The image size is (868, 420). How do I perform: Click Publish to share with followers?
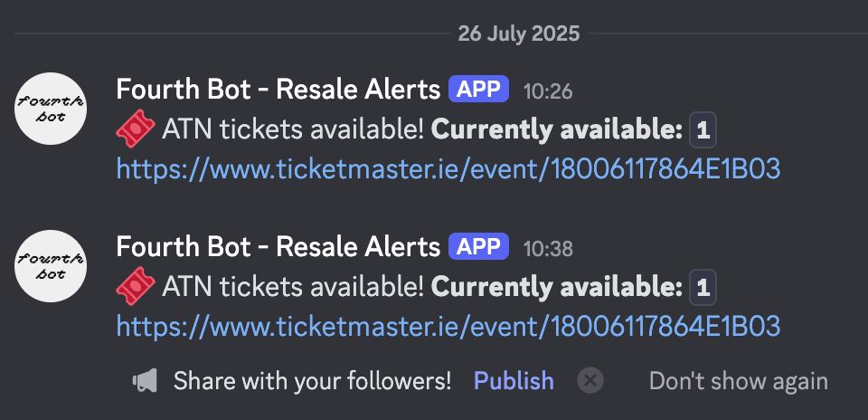[x=514, y=381]
